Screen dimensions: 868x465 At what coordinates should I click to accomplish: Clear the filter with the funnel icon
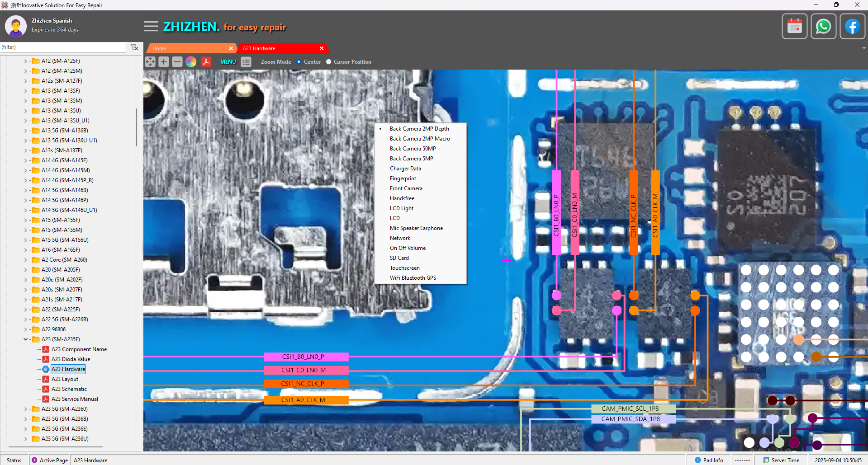click(x=134, y=47)
